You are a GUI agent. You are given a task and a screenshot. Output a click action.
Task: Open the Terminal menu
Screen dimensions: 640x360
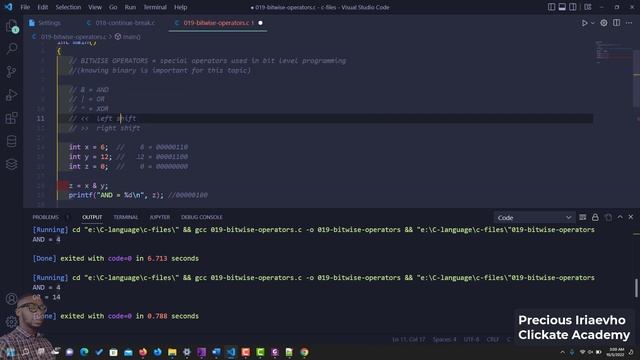[155, 7]
